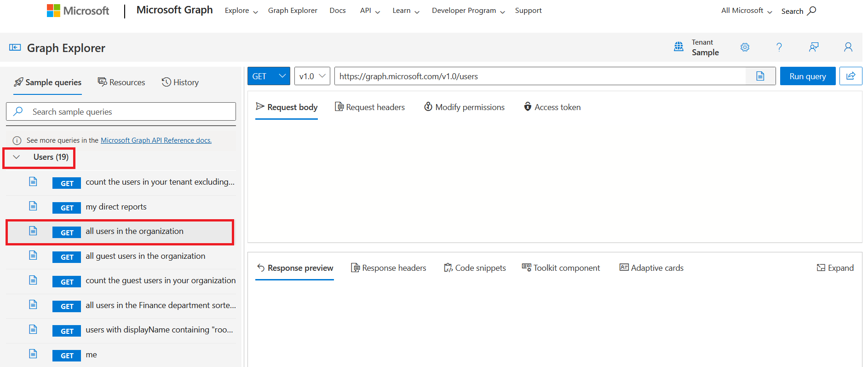This screenshot has height=367, width=868.
Task: Select the Request body tab
Action: 287,107
